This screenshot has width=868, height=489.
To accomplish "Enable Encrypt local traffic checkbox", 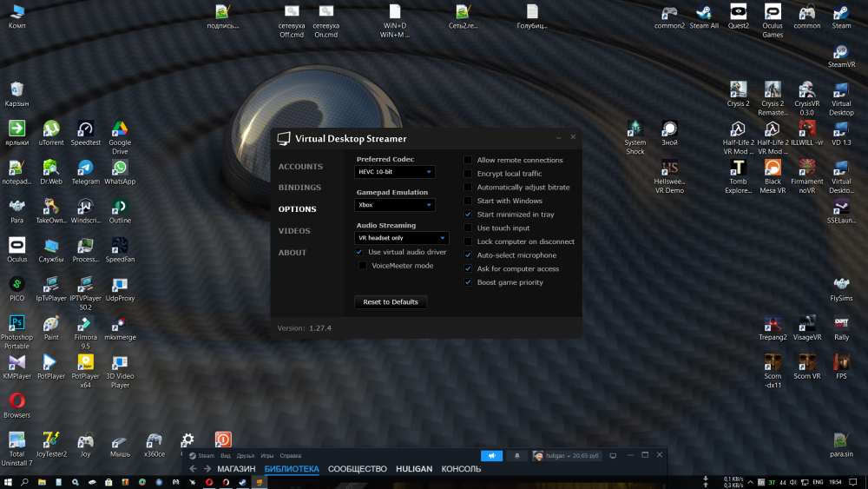I will pos(468,174).
